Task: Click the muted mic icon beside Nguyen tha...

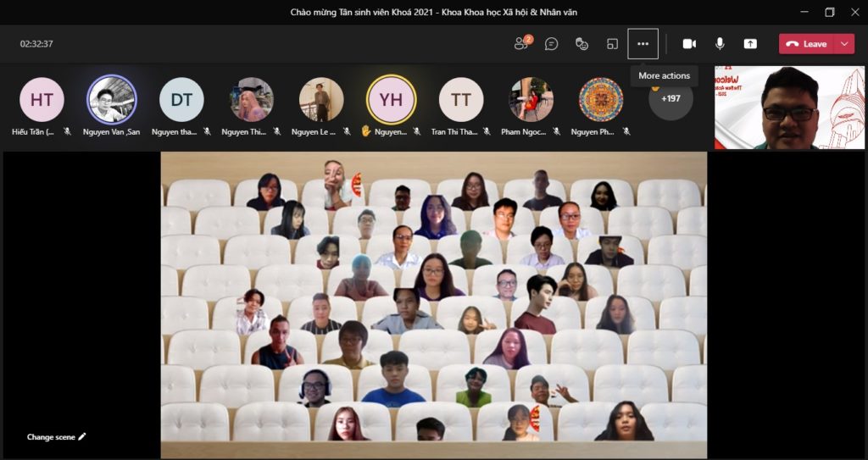Action: 207,131
